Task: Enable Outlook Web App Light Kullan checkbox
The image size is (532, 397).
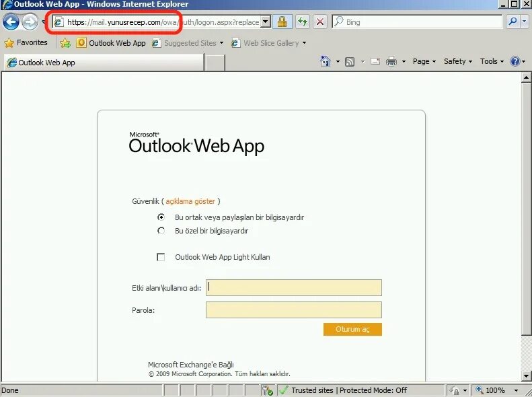Action: click(161, 257)
